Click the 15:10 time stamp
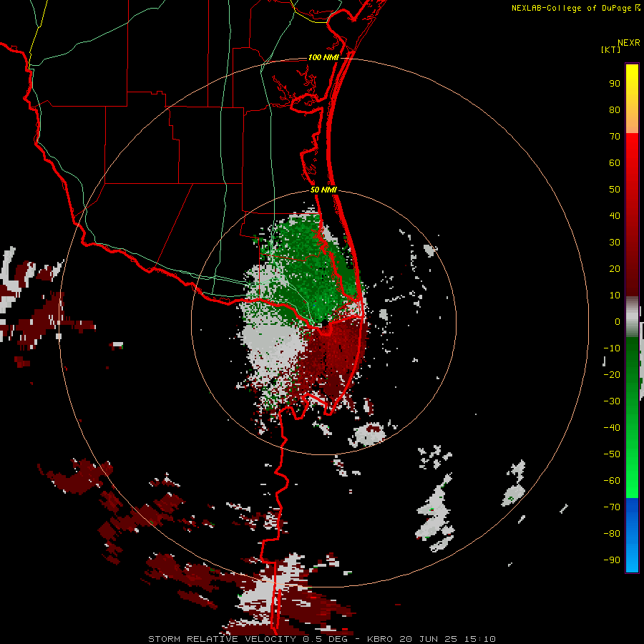Viewport: 644px width, 644px height. point(480,639)
